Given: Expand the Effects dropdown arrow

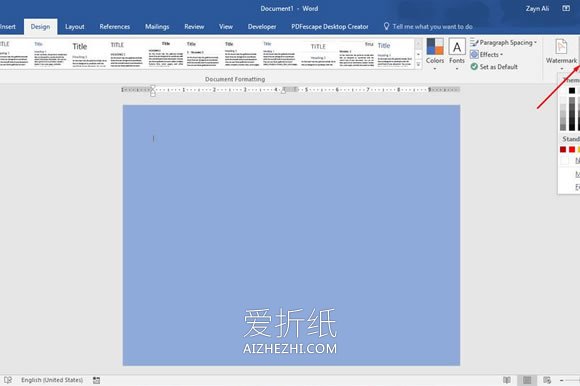Looking at the screenshot, I should tap(502, 55).
